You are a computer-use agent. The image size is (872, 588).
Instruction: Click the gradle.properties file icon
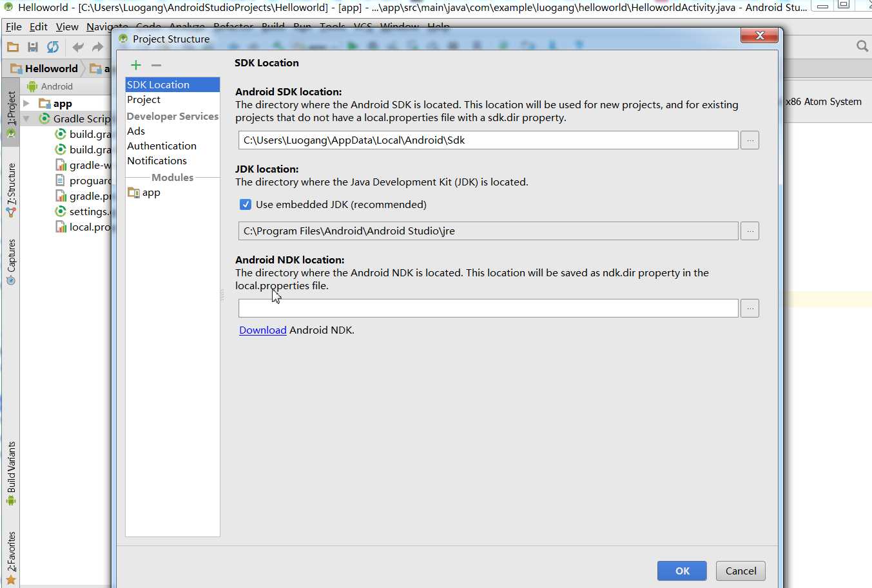coord(61,196)
